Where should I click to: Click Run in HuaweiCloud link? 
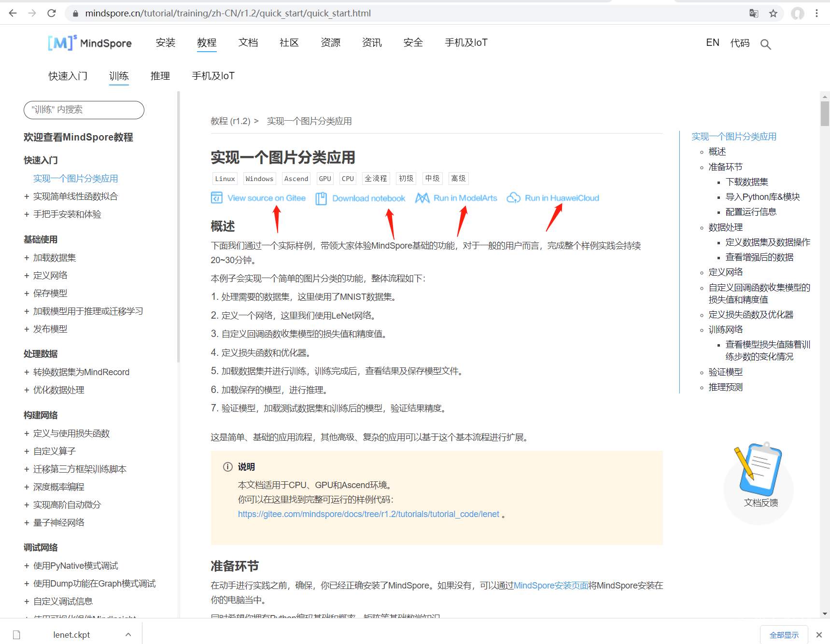[x=562, y=198]
